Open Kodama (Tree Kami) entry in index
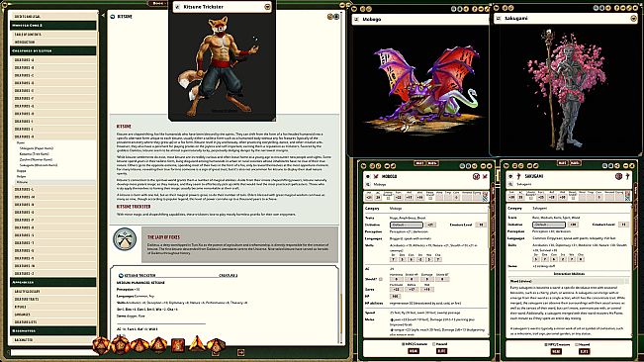This screenshot has height=362, width=644. [34, 153]
